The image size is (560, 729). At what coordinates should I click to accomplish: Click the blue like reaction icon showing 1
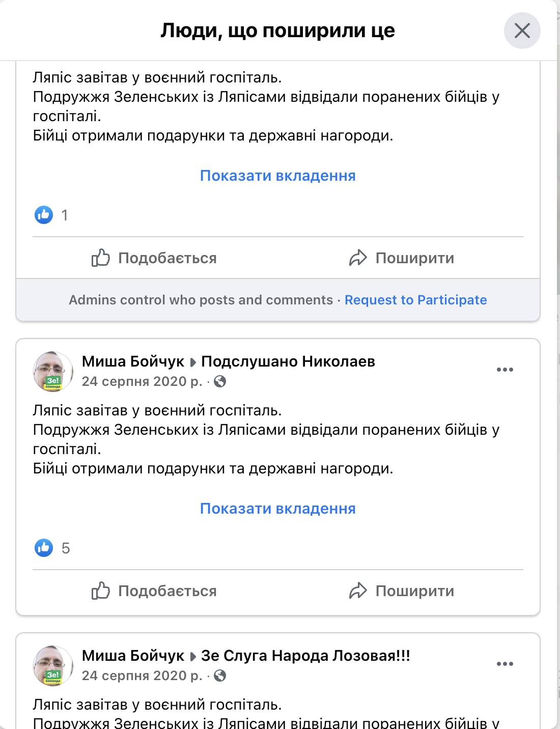click(44, 215)
